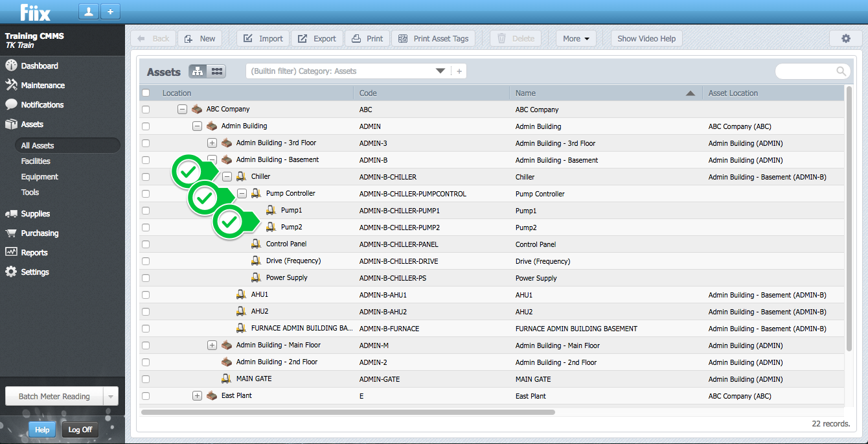Viewport: 868px width, 444px height.
Task: Tick the select-all checkbox in the header
Action: click(x=146, y=93)
